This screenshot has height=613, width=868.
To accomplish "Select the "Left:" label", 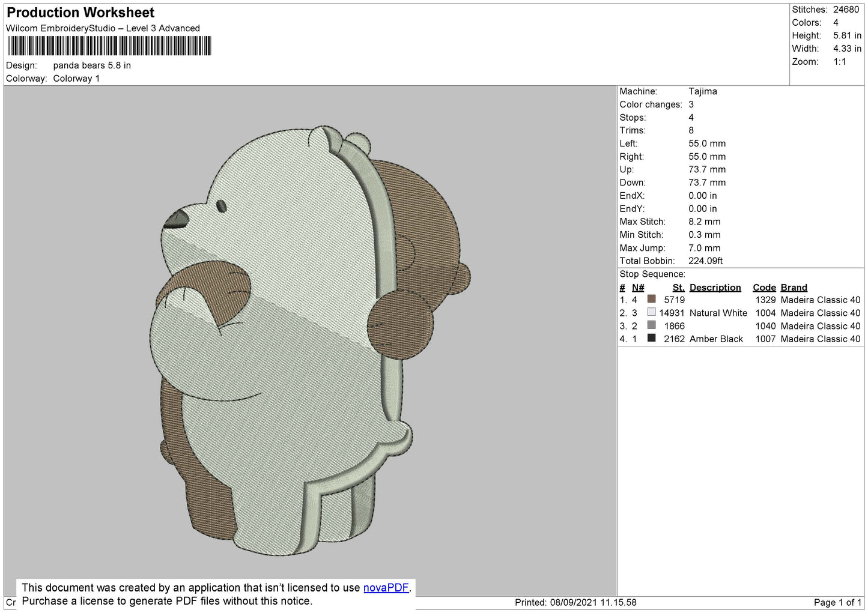I will pos(629,143).
